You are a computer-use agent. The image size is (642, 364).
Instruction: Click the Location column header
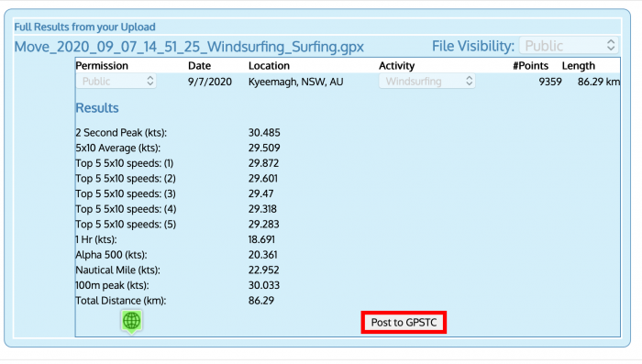[269, 66]
